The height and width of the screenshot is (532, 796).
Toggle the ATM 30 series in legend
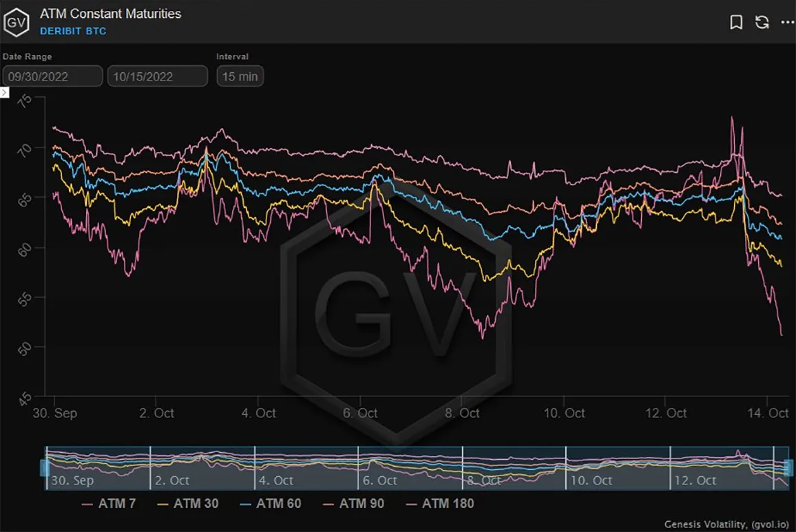tap(188, 504)
